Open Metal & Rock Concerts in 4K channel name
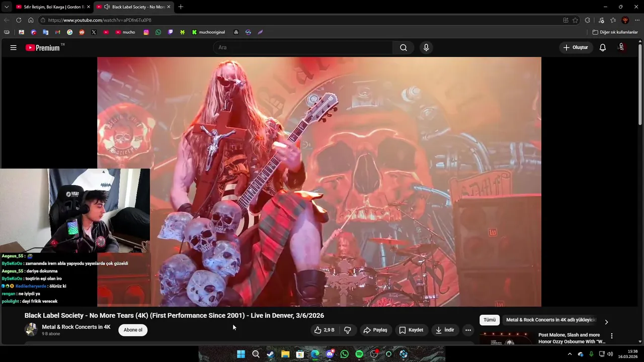The image size is (644, 362). click(x=76, y=327)
